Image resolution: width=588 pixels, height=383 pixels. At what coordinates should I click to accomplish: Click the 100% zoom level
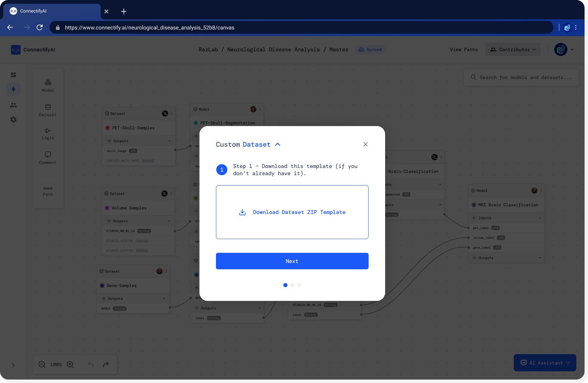[56, 364]
